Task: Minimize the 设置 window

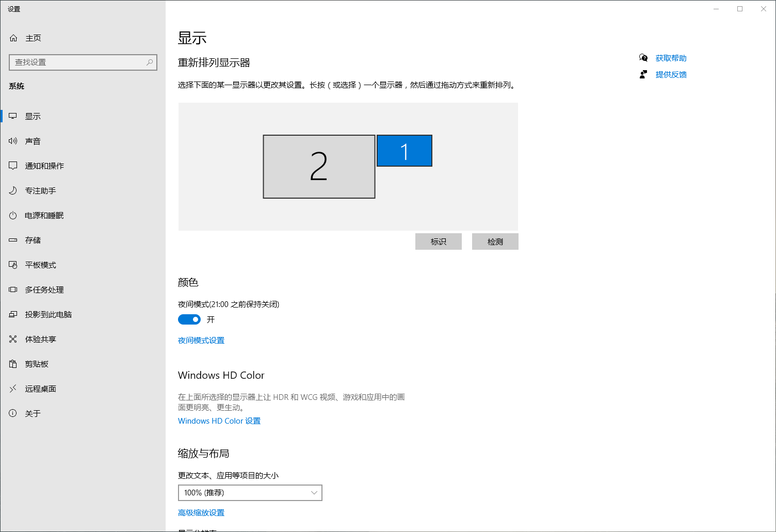Action: [716, 9]
